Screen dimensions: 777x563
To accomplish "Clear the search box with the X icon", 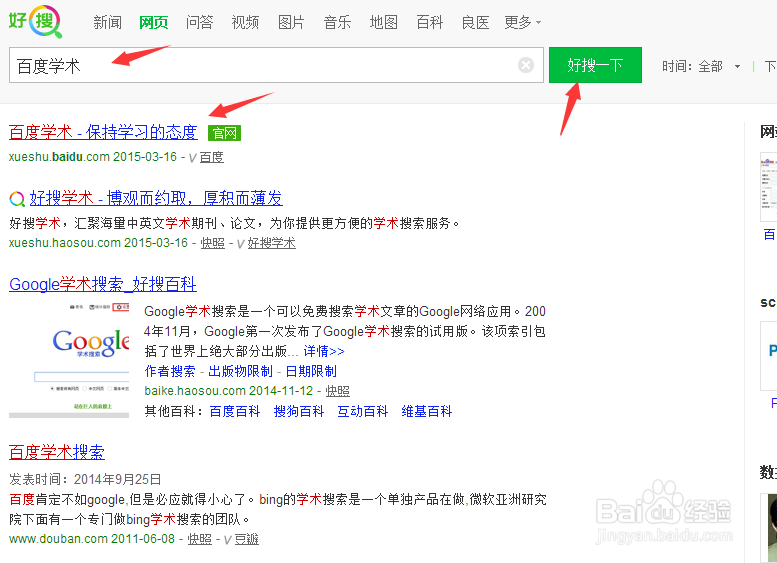I will [526, 65].
